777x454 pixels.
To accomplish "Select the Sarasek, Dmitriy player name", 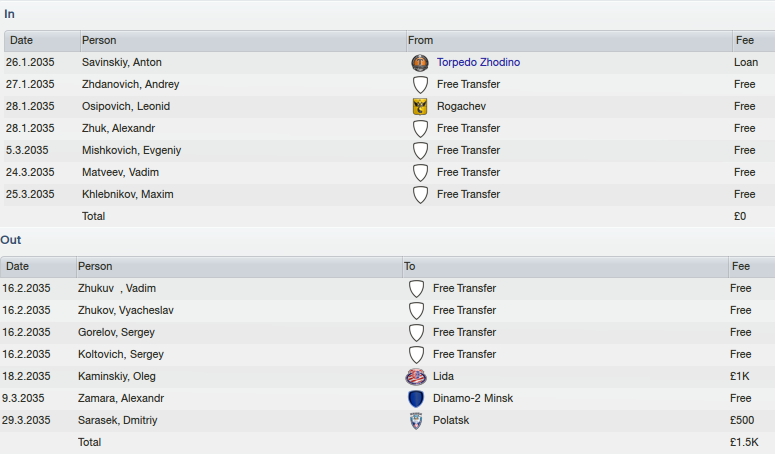I will pos(117,420).
